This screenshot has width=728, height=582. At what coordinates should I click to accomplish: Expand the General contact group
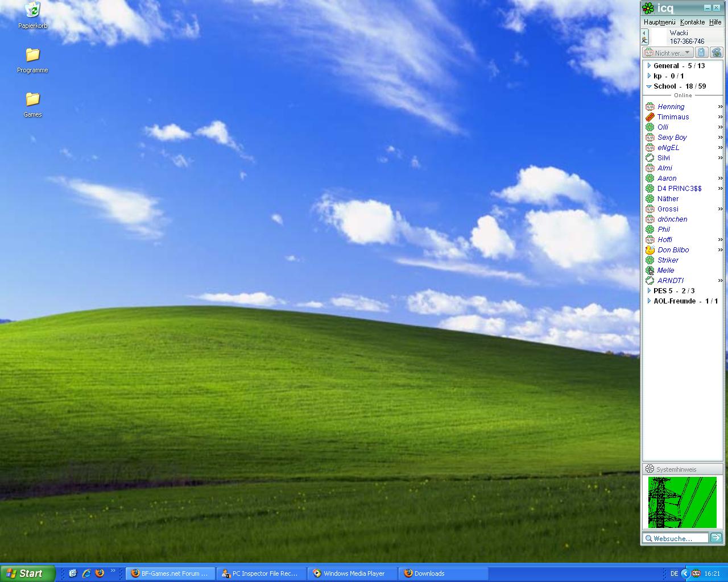pos(649,66)
